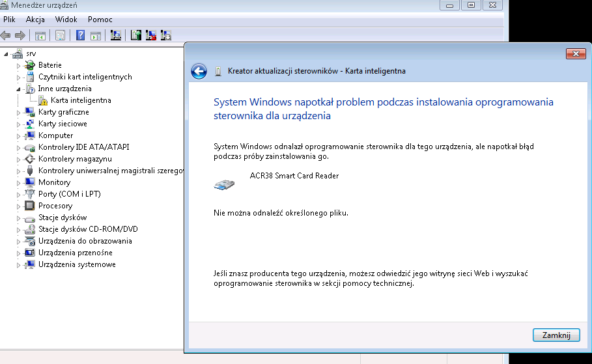This screenshot has width=592, height=364.
Task: Select Kontrolery uniwersalnej magistrali label
Action: click(x=111, y=171)
